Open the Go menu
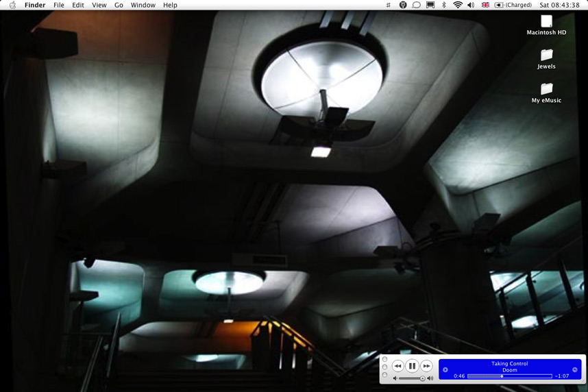The image size is (588, 392). [119, 5]
